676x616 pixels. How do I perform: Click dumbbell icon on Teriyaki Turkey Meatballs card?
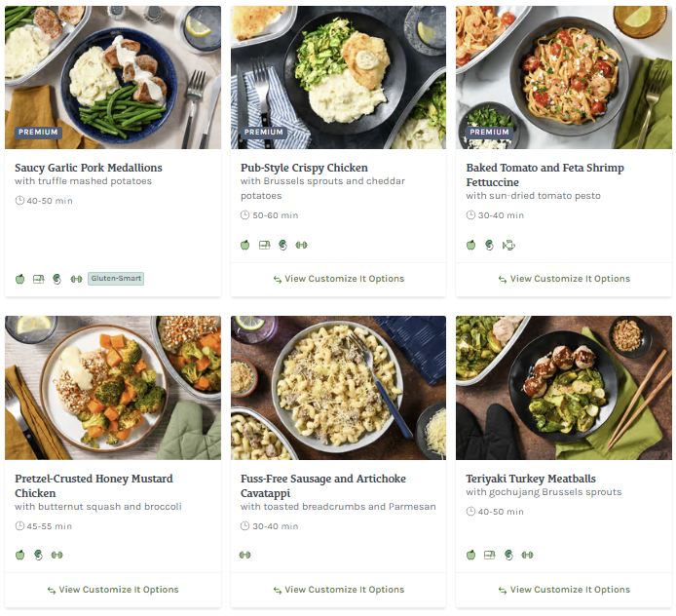pyautogui.click(x=527, y=556)
